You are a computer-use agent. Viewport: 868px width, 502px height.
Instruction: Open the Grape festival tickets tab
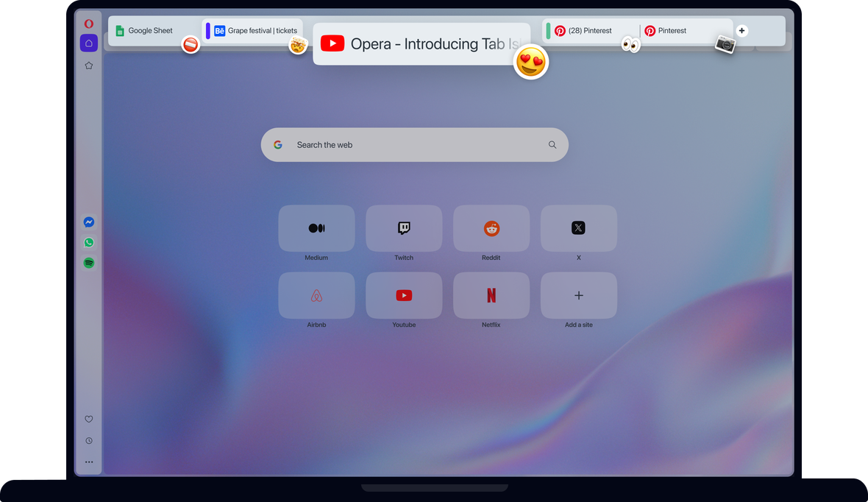click(x=254, y=30)
